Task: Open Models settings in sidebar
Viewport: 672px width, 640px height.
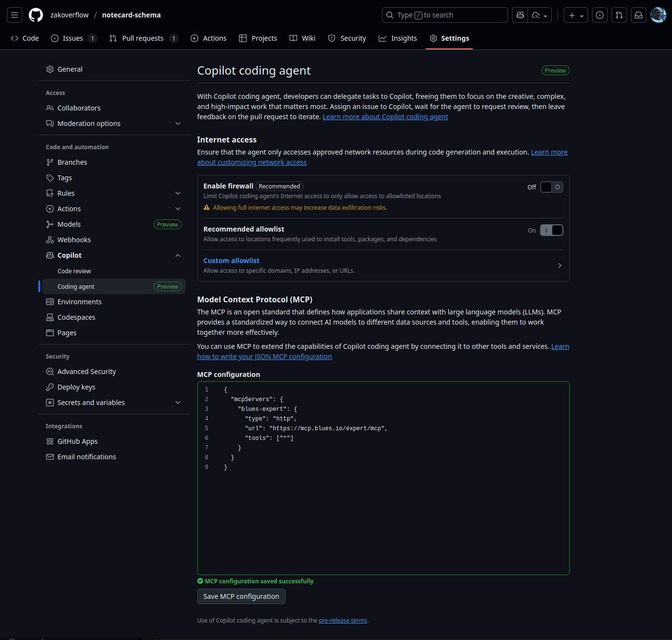Action: [x=114, y=224]
